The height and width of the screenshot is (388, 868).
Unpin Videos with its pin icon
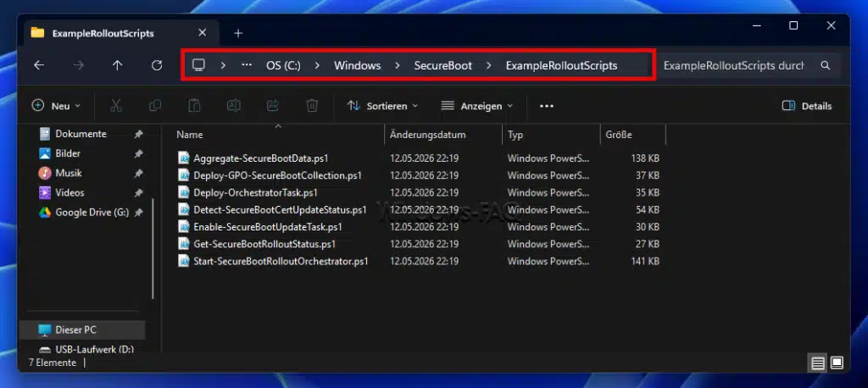pyautogui.click(x=138, y=193)
